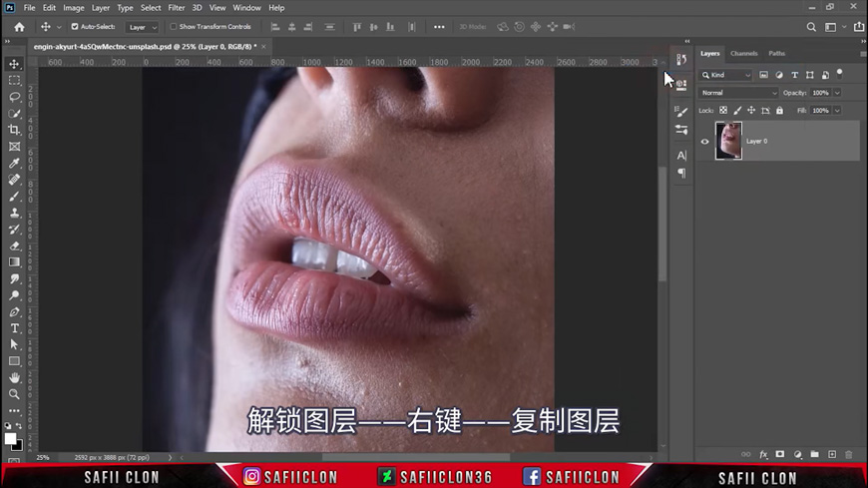Toggle layer filtering on/off switch
868x488 pixels.
[x=840, y=73]
